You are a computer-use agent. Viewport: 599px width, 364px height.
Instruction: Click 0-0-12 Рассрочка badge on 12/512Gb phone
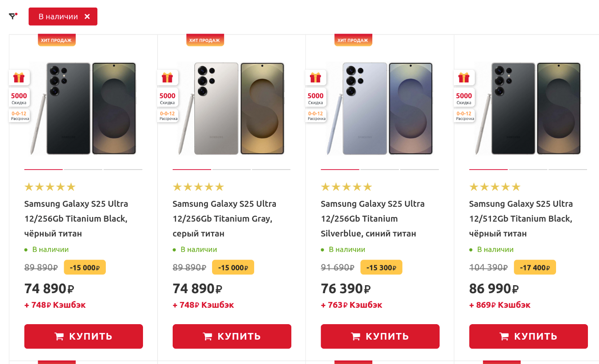coord(464,116)
